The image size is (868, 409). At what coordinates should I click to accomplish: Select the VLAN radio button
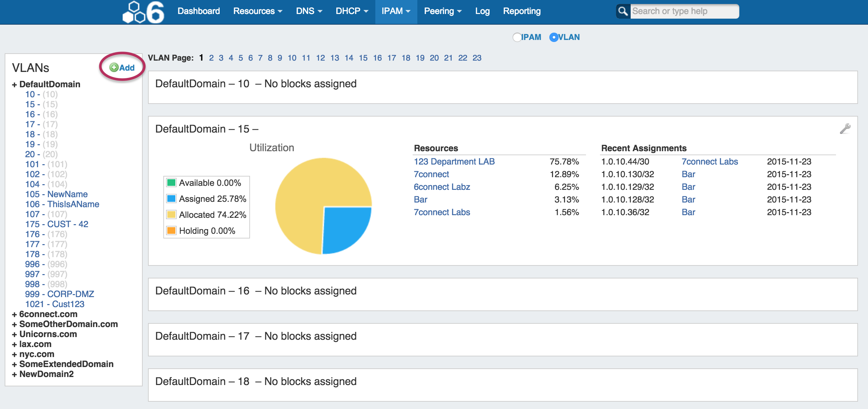click(553, 37)
